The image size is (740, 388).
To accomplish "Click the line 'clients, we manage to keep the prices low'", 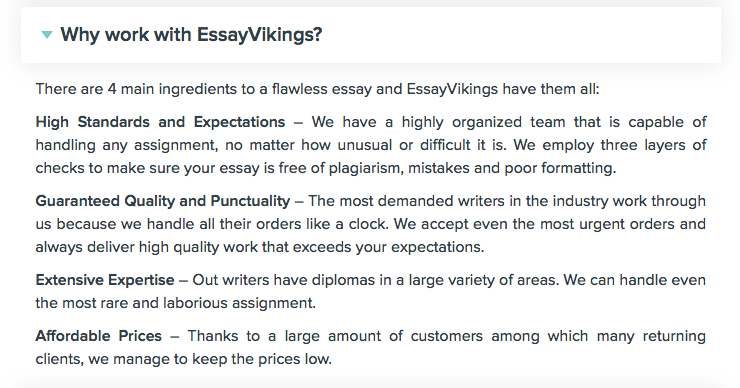I will tap(184, 359).
